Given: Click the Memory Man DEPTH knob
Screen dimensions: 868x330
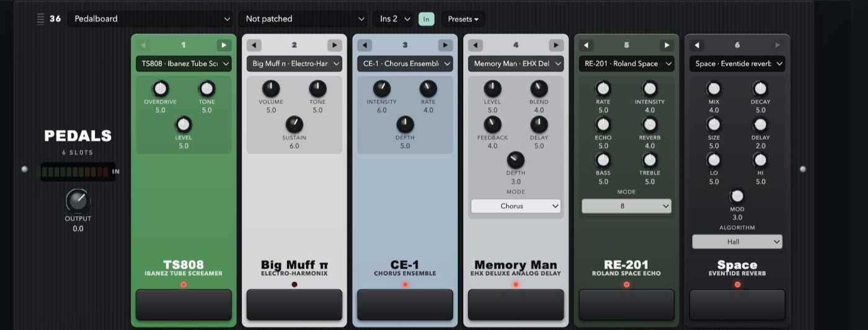Looking at the screenshot, I should coord(516,160).
